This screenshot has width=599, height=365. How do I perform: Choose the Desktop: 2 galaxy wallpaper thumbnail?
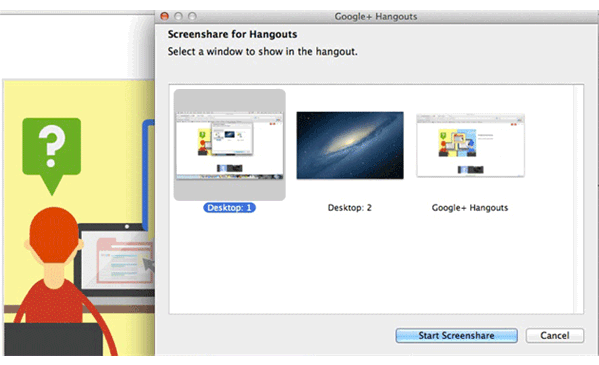pos(350,145)
